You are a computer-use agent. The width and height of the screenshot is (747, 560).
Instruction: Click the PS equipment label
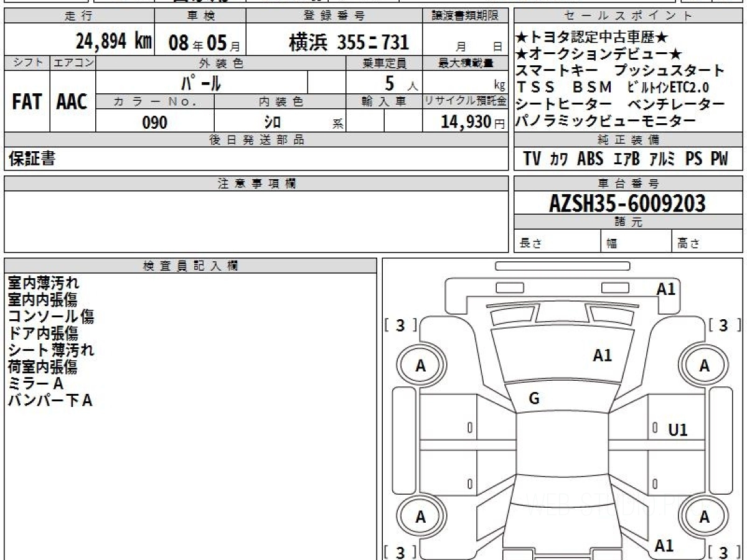pyautogui.click(x=693, y=159)
